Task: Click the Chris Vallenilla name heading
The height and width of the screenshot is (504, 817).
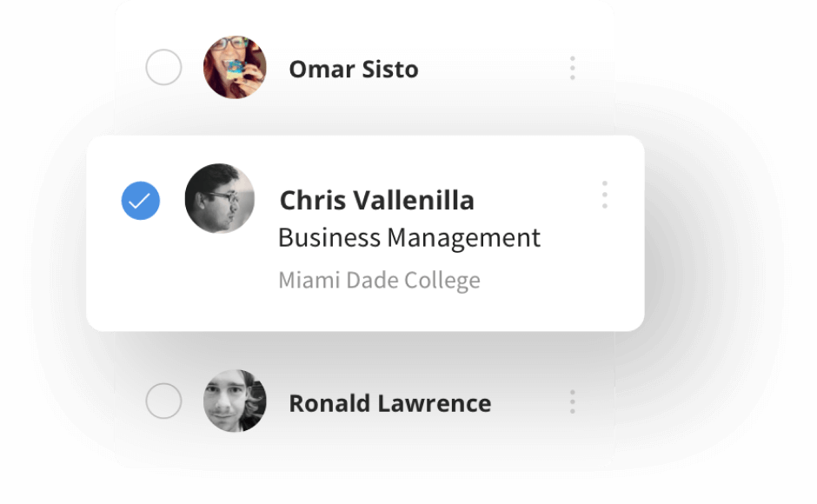Action: point(376,201)
